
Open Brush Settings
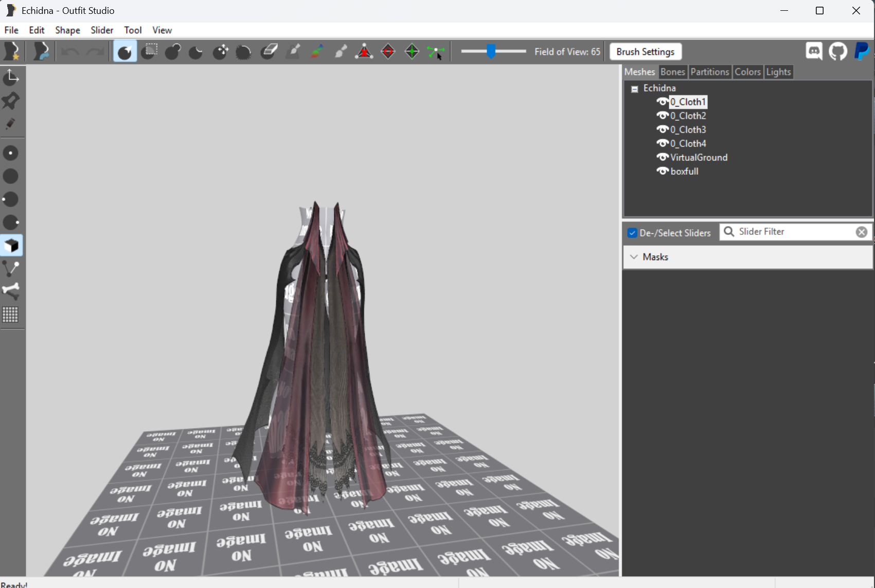coord(645,52)
